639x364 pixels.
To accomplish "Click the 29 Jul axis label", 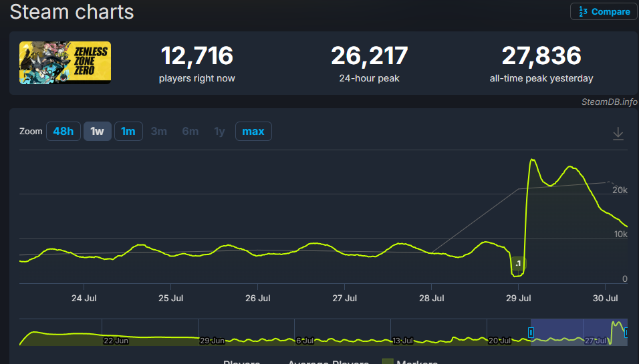I will coord(519,298).
